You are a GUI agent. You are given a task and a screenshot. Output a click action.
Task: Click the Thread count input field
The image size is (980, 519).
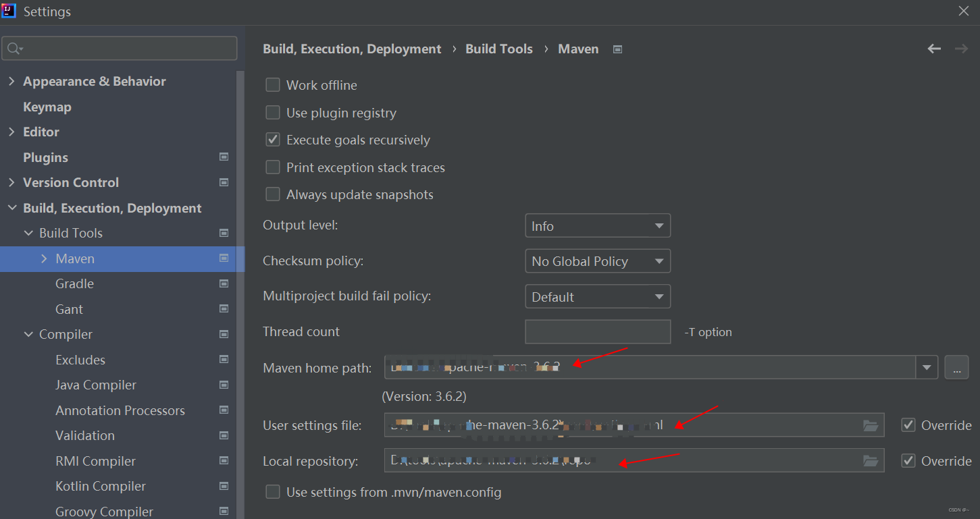click(598, 331)
